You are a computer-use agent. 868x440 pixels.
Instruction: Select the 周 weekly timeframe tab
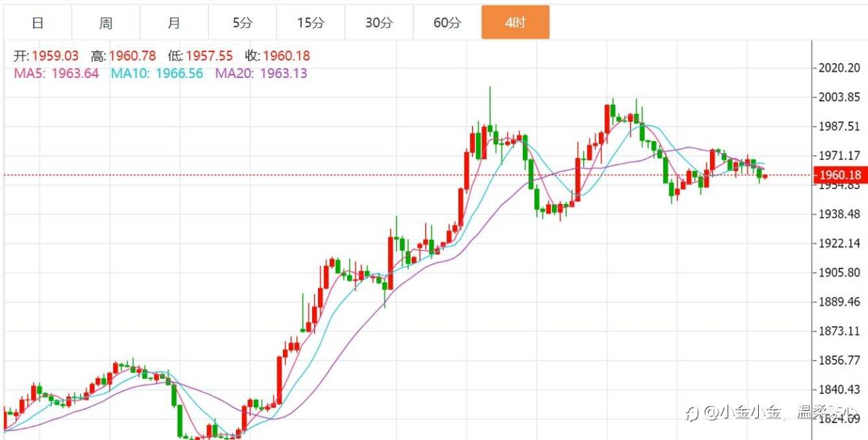106,22
